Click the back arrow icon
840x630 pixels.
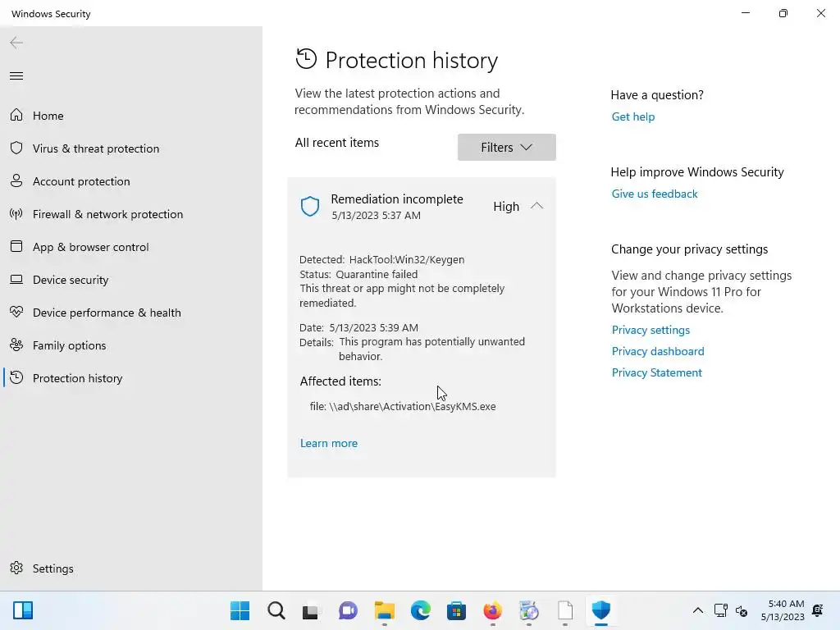pyautogui.click(x=16, y=43)
